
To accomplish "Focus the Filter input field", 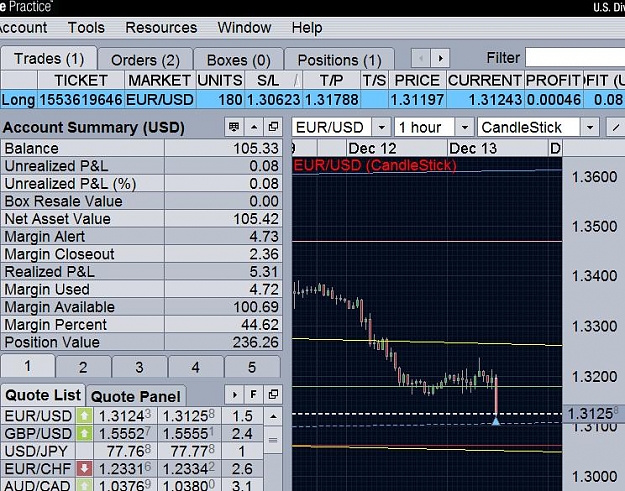I will click(x=575, y=57).
